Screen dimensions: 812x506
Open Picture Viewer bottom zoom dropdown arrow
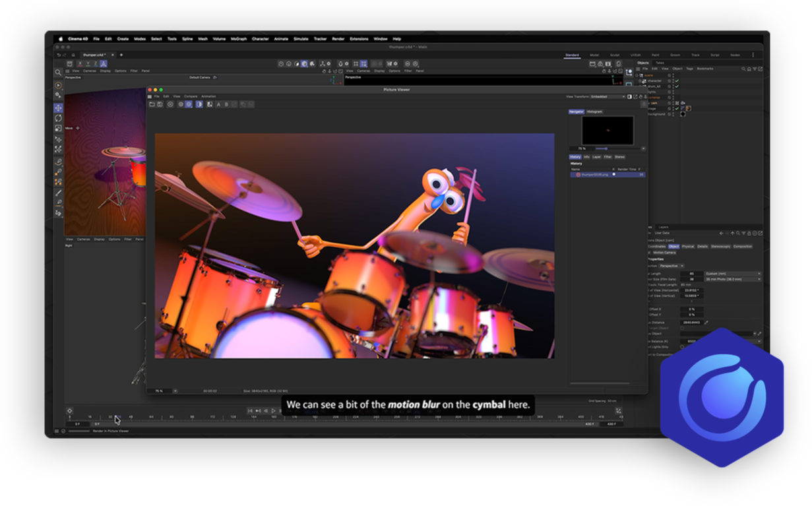pyautogui.click(x=175, y=391)
